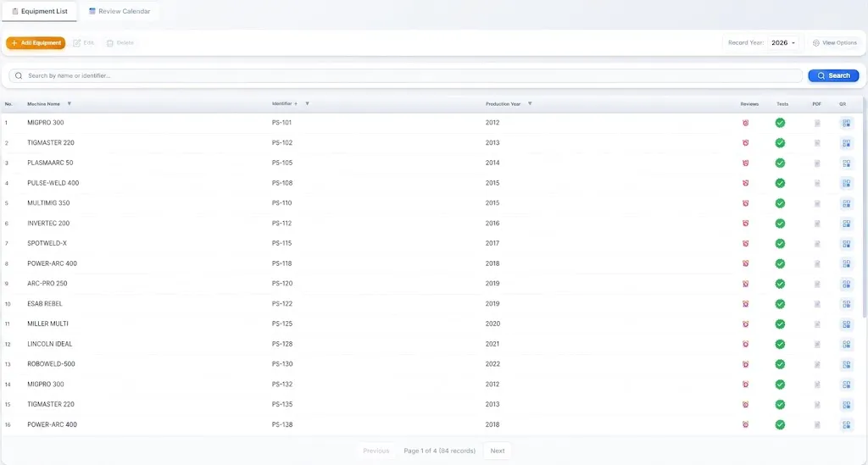Image resolution: width=868 pixels, height=465 pixels.
Task: Select the PULSE-WELD 400 machine name
Action: tap(53, 183)
